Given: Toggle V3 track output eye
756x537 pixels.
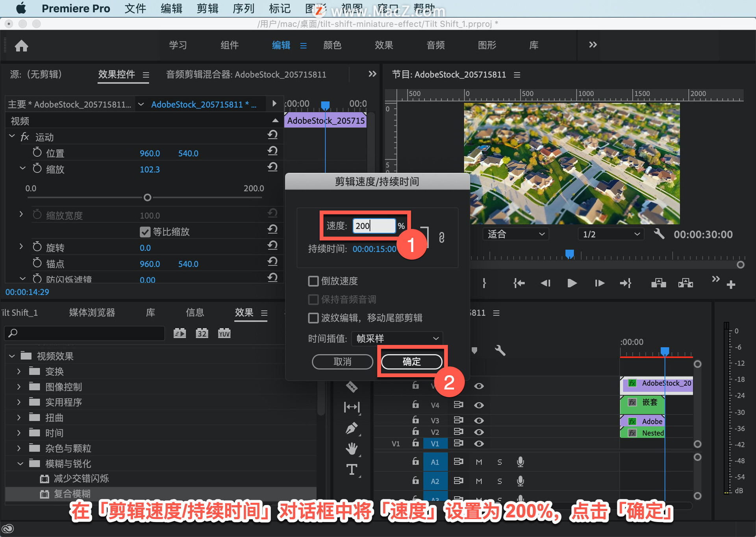Looking at the screenshot, I should pyautogui.click(x=479, y=420).
